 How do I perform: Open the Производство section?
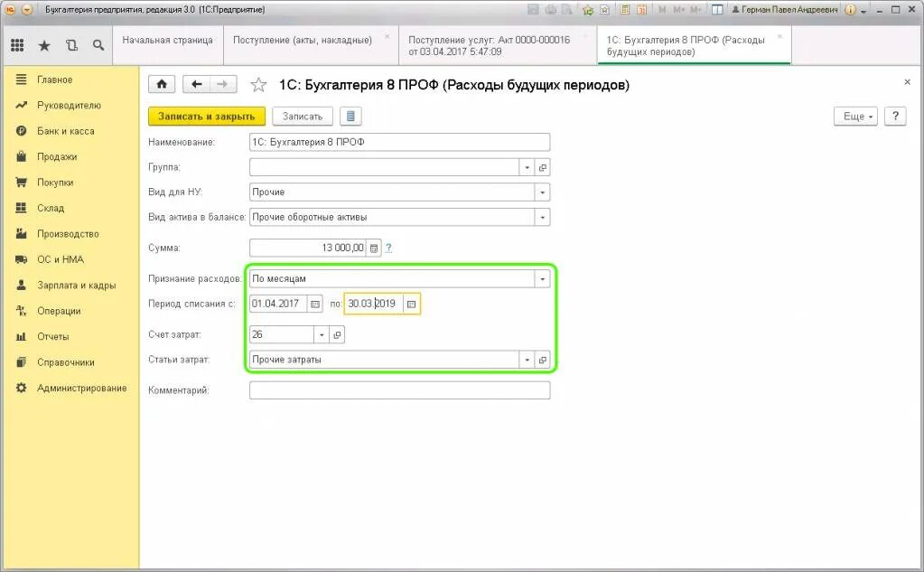click(68, 234)
